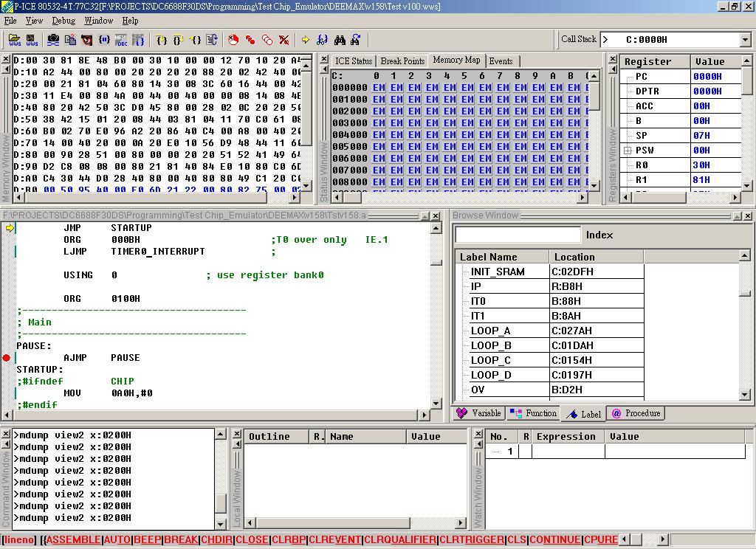
Task: Click the PC register value 0000H
Action: [707, 77]
